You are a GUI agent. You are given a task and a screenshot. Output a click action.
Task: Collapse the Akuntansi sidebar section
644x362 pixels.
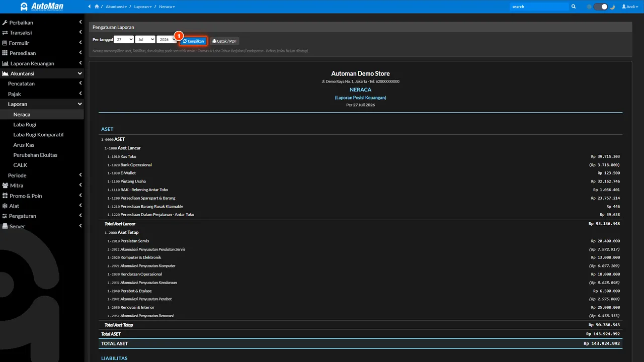(42, 73)
